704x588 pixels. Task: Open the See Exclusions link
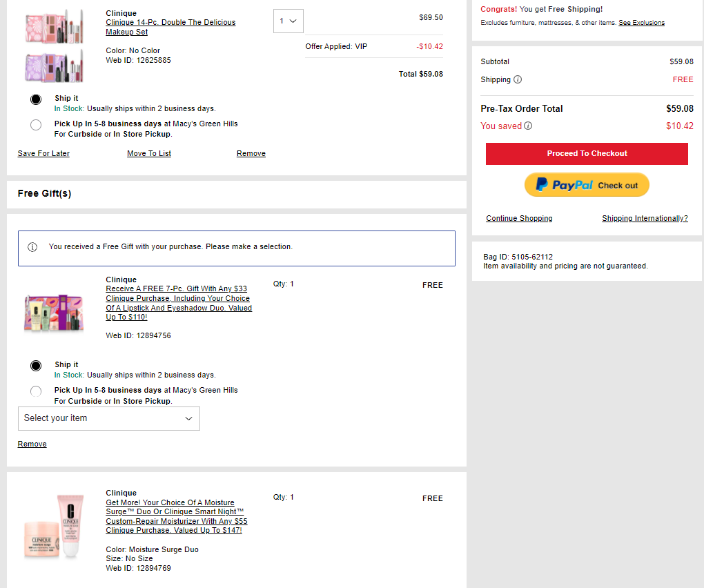tap(641, 23)
